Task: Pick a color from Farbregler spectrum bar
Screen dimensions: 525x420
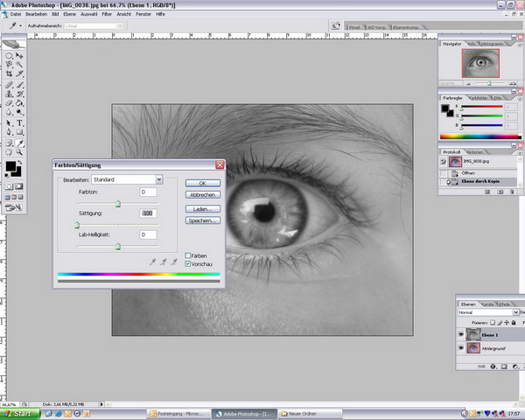Action: [x=480, y=136]
